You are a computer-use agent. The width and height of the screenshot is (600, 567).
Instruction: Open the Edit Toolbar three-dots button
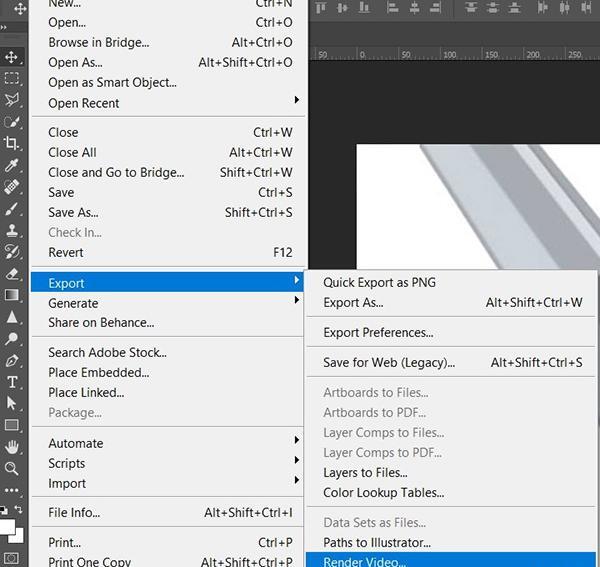pyautogui.click(x=11, y=490)
